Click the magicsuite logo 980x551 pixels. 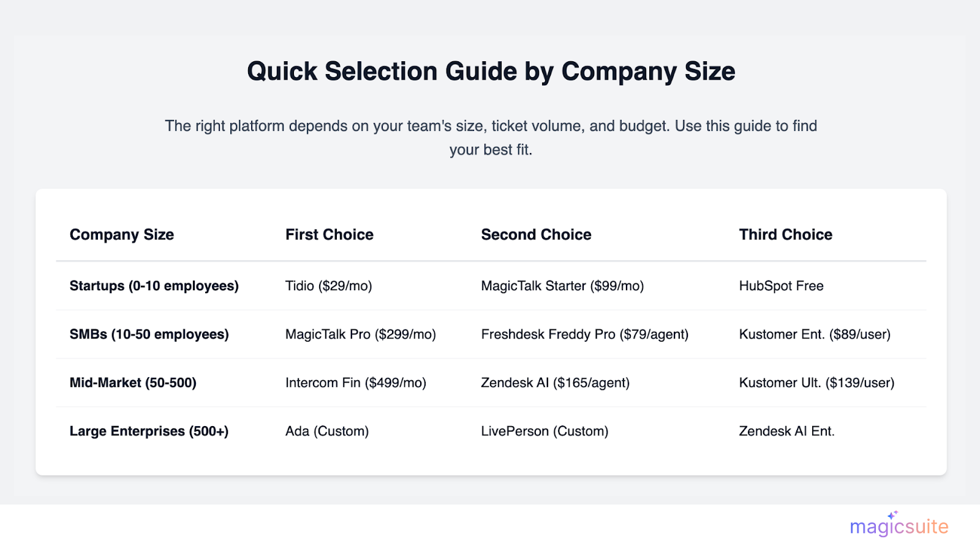pyautogui.click(x=899, y=527)
